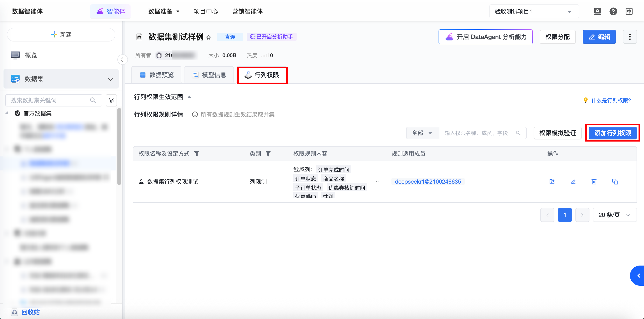This screenshot has height=319, width=644.
Task: Filter the 权限名称及设定方式 column
Action: click(197, 154)
